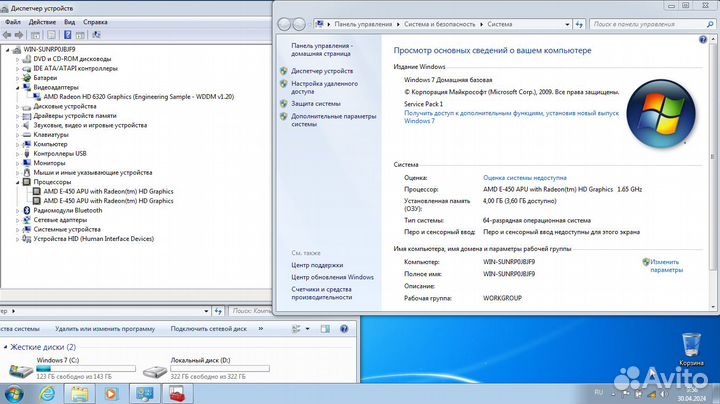This screenshot has height=404, width=720.
Task: Click Scan for hardware changes toolbar icon
Action: [96, 35]
